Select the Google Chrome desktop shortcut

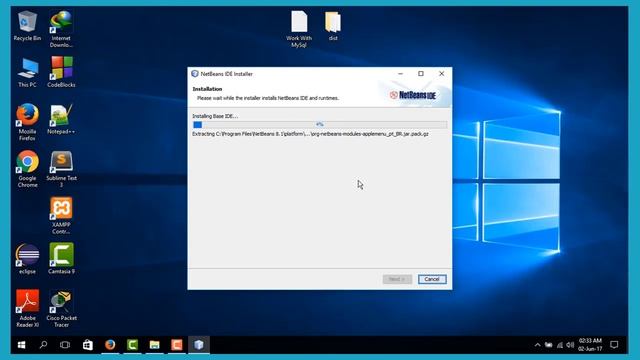click(27, 169)
